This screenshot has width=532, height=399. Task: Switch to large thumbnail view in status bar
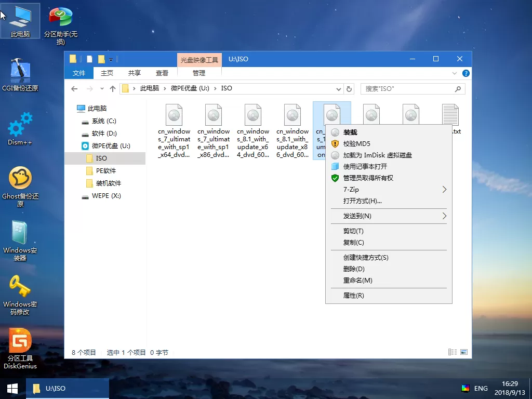pos(463,352)
